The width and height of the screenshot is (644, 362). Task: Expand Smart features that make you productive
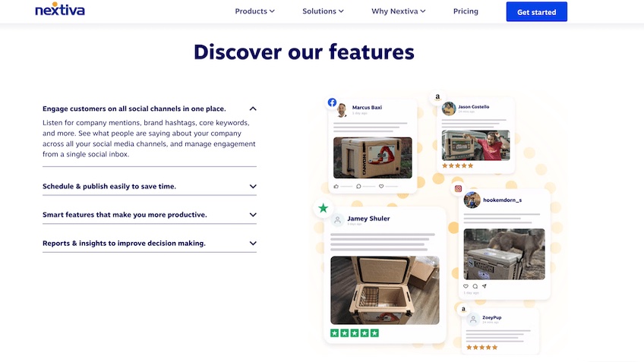pos(150,215)
